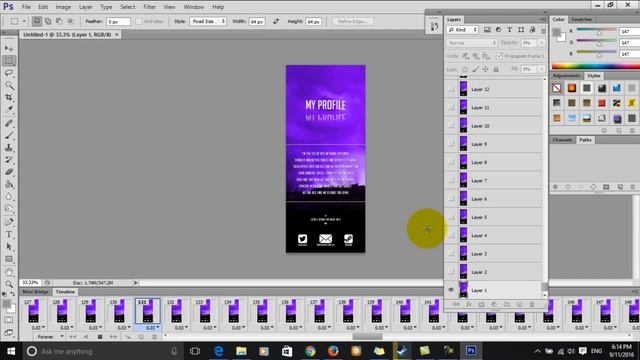Toggle visibility of Layer 1
Image resolution: width=640 pixels, height=360 pixels.
click(x=451, y=290)
